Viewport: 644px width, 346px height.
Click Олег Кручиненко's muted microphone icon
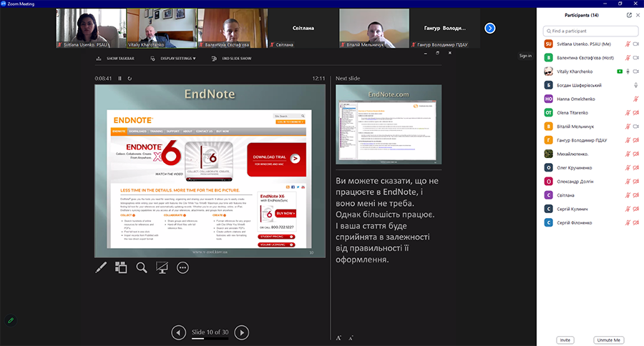pyautogui.click(x=628, y=168)
